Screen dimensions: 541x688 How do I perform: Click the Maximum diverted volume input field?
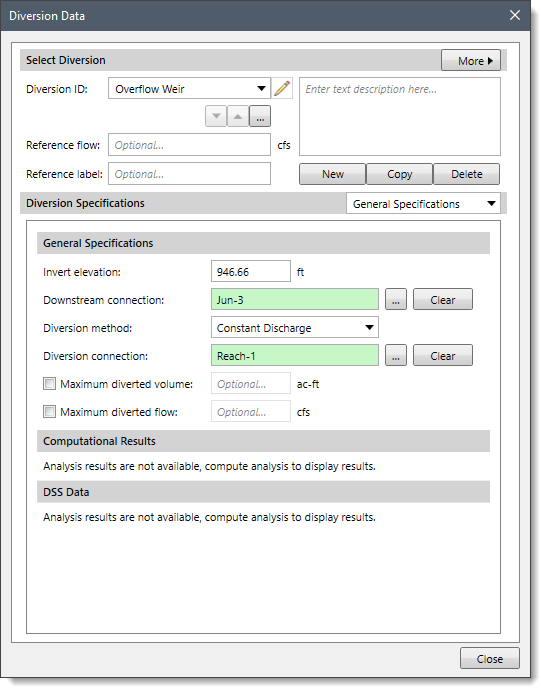(251, 384)
